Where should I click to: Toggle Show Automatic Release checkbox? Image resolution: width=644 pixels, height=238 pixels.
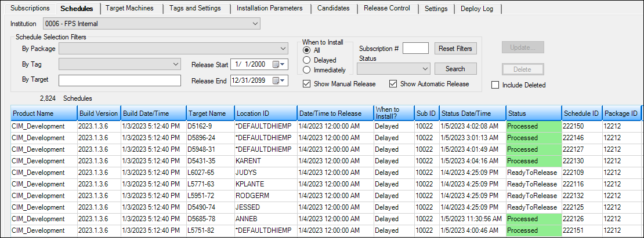[393, 84]
